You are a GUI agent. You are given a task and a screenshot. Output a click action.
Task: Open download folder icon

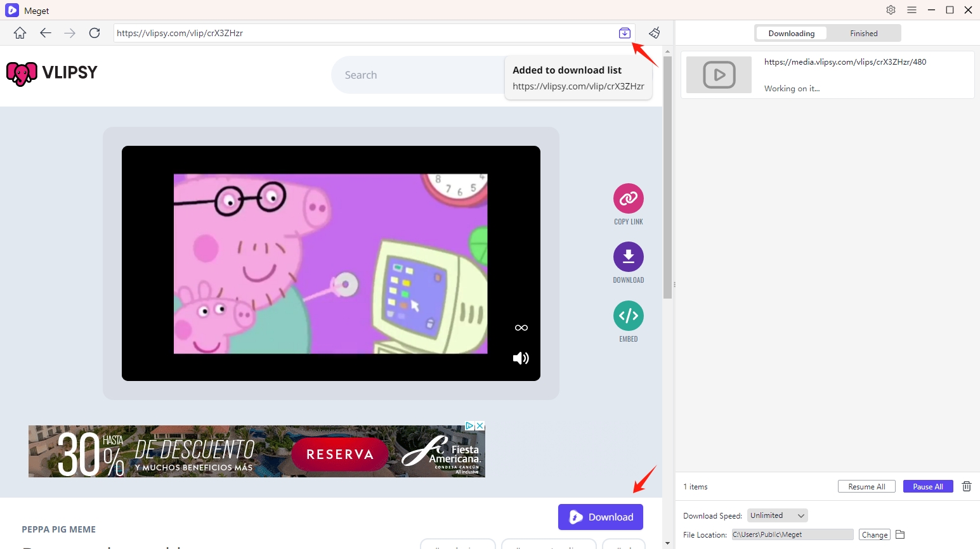[900, 534]
